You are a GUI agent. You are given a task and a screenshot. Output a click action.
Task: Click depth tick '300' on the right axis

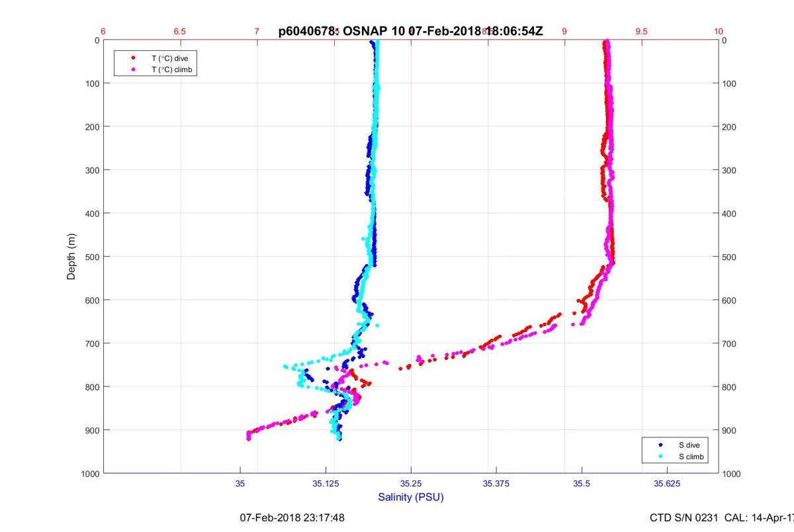click(x=730, y=170)
